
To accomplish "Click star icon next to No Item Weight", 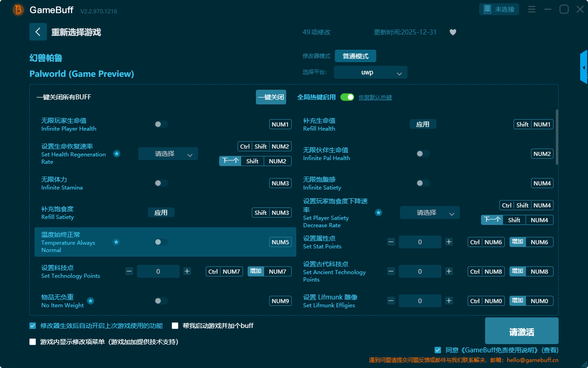I will pos(90,301).
